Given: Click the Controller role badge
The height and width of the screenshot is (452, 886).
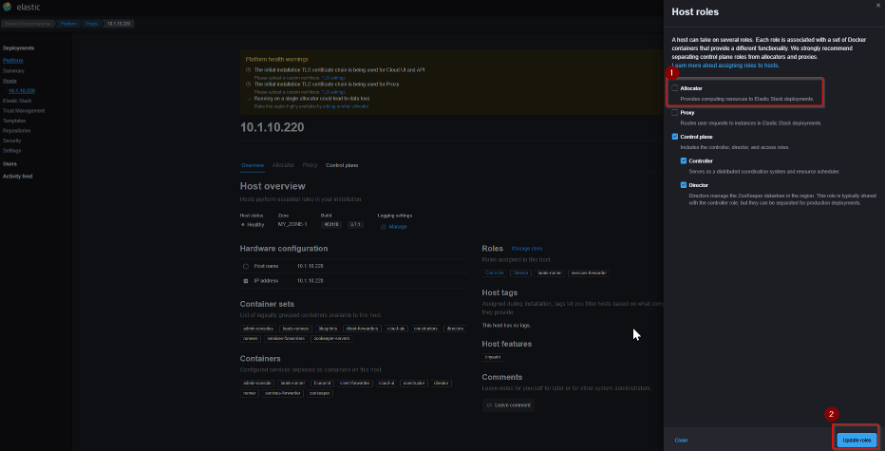Looking at the screenshot, I should (494, 273).
